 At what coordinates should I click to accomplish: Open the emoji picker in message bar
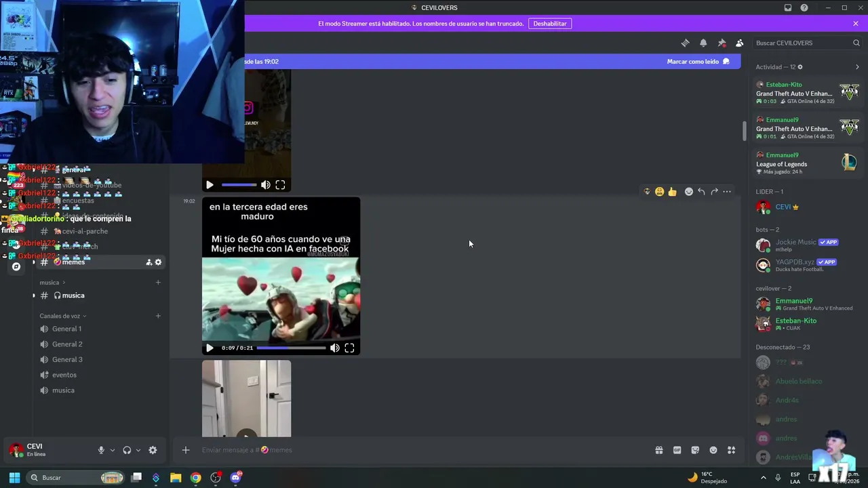713,450
